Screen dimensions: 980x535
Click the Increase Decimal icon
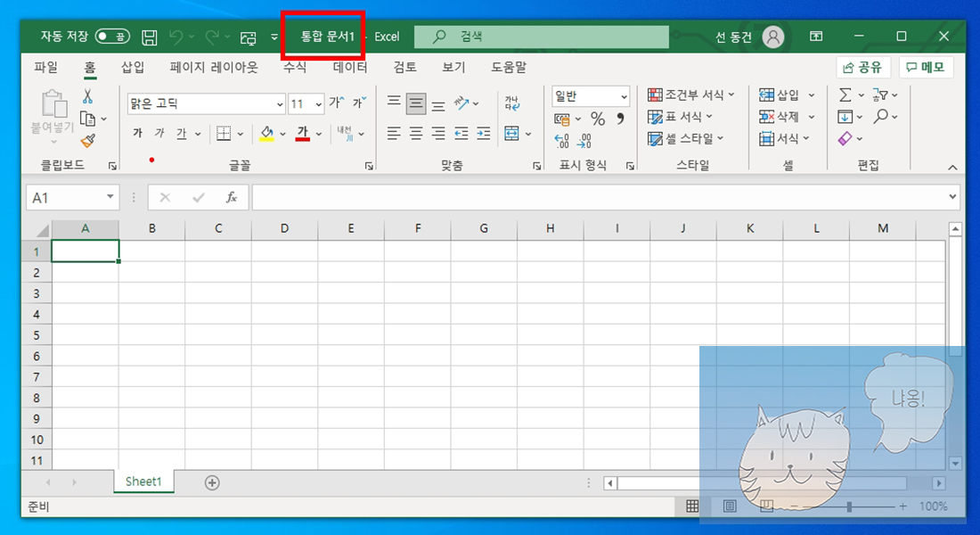pos(562,141)
